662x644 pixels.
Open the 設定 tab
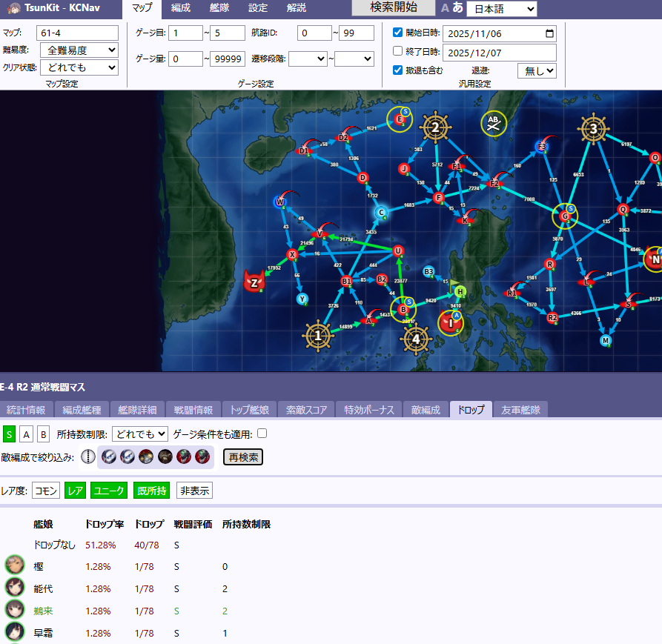pyautogui.click(x=257, y=7)
